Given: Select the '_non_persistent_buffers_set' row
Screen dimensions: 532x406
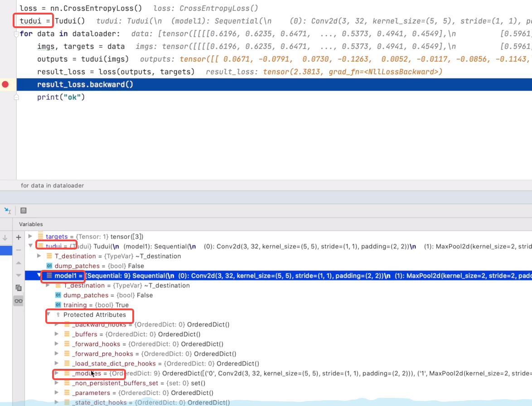Looking at the screenshot, I should tap(278, 383).
